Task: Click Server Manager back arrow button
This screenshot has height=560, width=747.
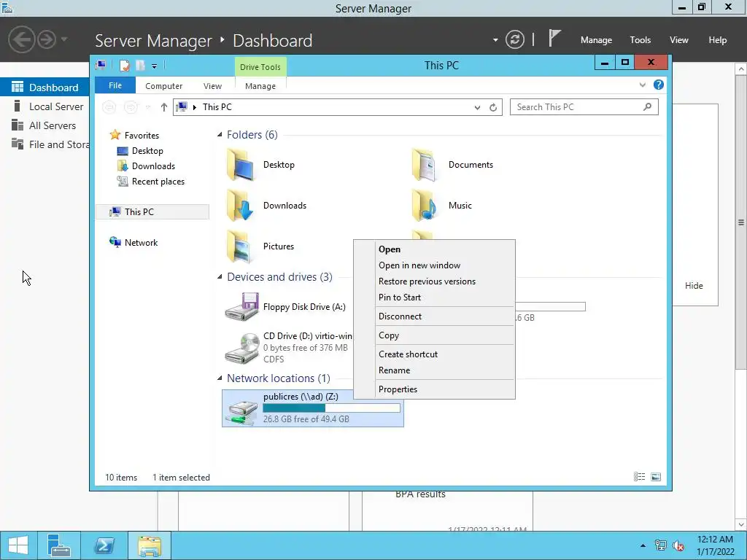Action: (21, 39)
